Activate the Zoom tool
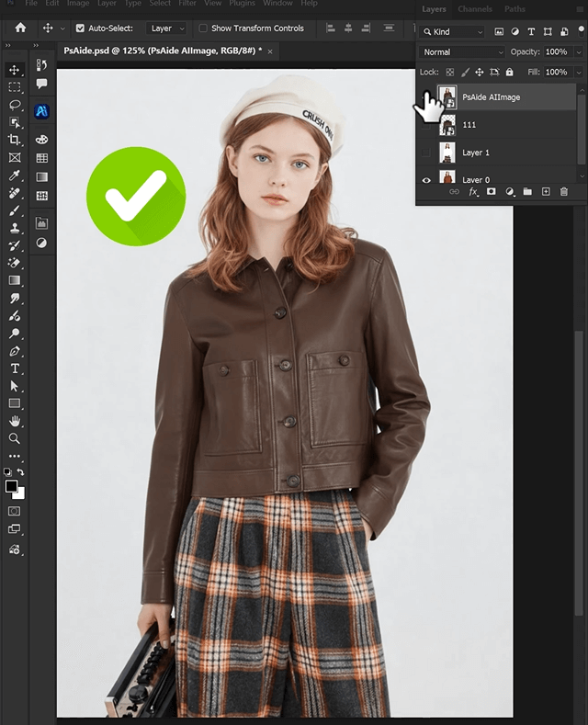The width and height of the screenshot is (588, 725). pyautogui.click(x=14, y=438)
